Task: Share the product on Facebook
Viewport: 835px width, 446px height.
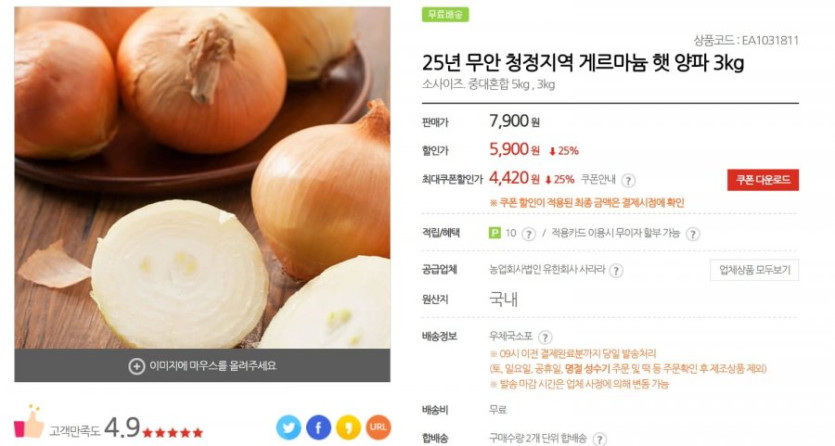Action: [318, 427]
